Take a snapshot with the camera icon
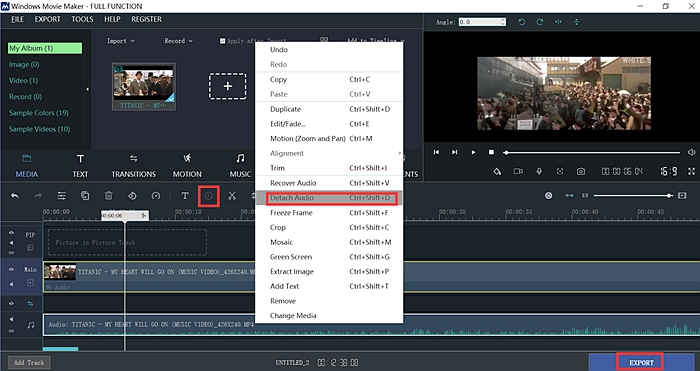This screenshot has height=371, width=700. (581, 171)
